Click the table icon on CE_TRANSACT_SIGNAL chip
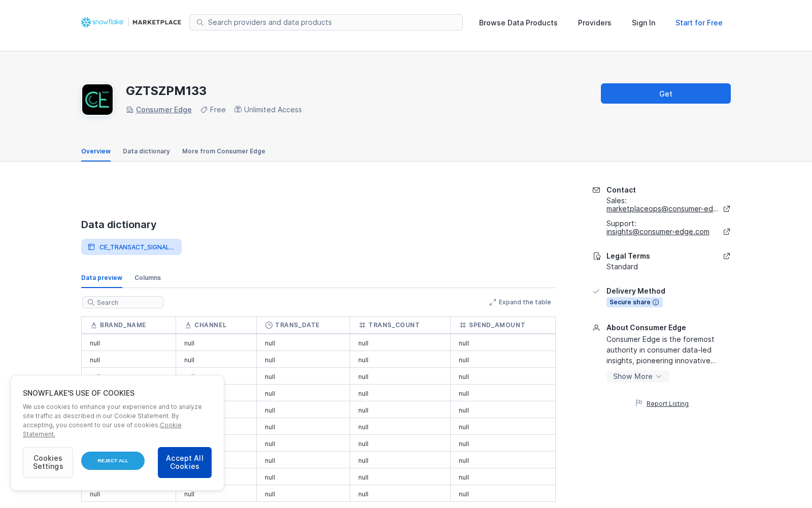 [91, 247]
